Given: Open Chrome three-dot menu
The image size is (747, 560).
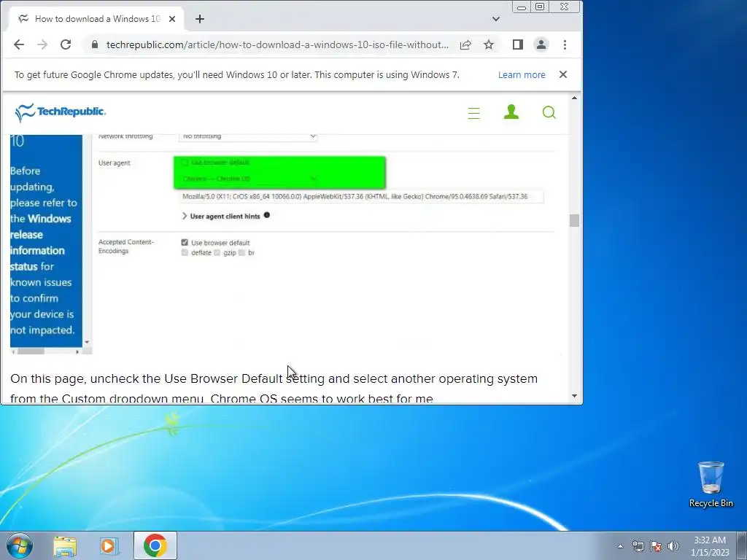Looking at the screenshot, I should (565, 44).
